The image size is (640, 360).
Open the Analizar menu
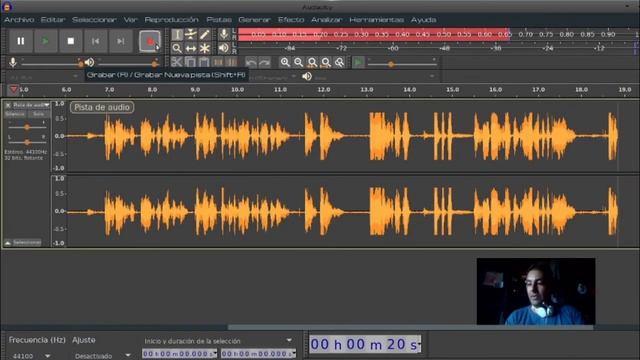click(x=327, y=20)
